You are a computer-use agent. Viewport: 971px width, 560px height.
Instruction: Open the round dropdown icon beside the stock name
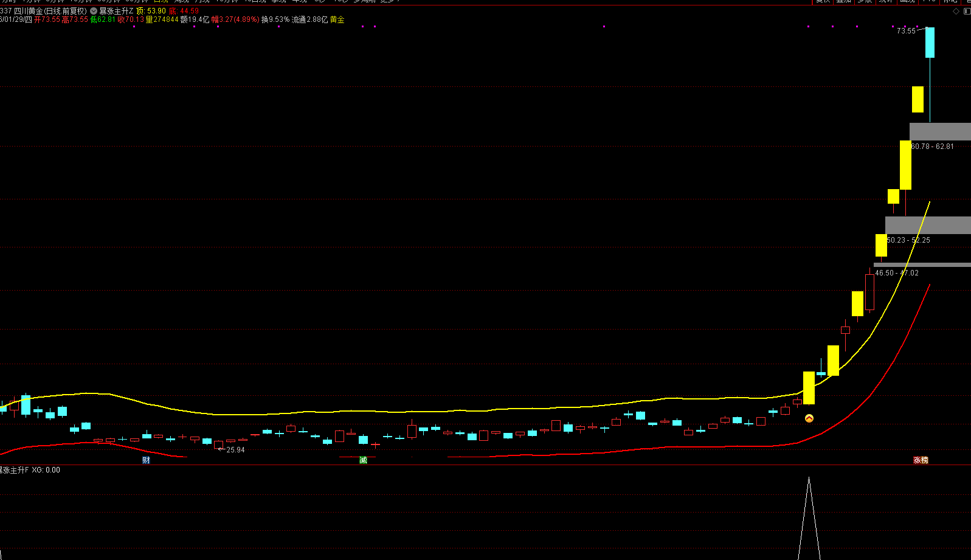coord(93,11)
